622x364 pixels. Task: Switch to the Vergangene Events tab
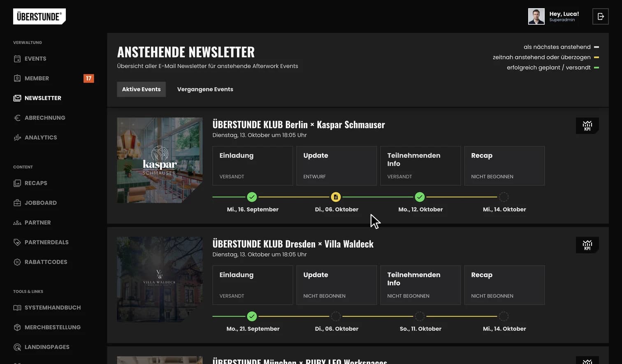[x=205, y=89]
